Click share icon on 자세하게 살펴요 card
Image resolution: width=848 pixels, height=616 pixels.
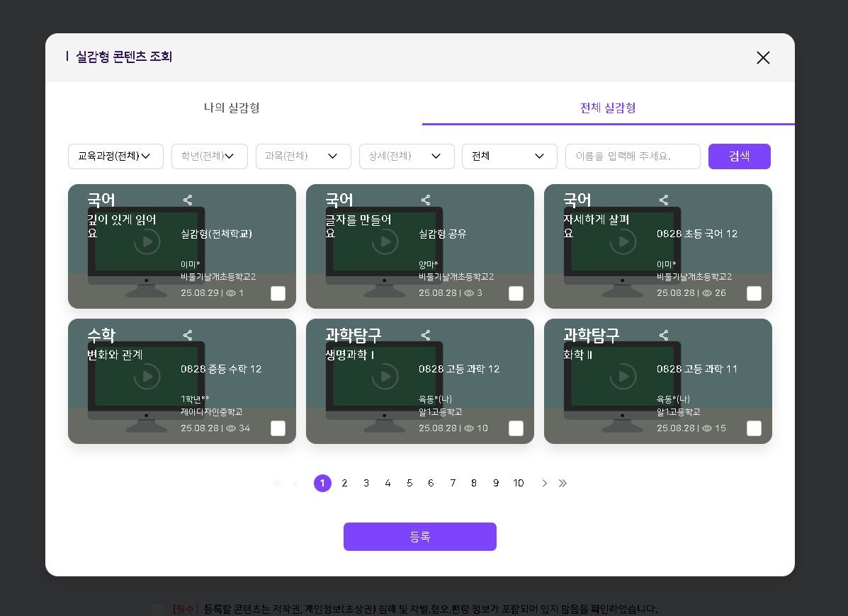pos(664,200)
